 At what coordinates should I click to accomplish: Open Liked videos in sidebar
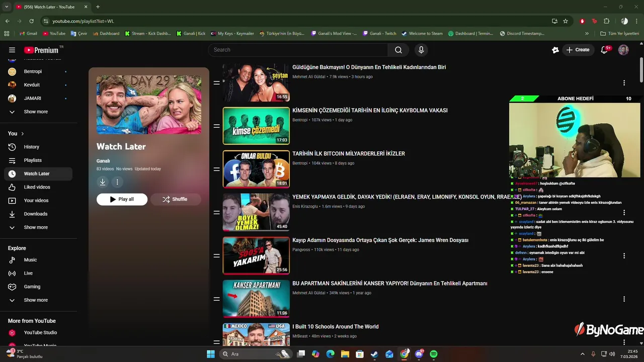click(x=38, y=187)
